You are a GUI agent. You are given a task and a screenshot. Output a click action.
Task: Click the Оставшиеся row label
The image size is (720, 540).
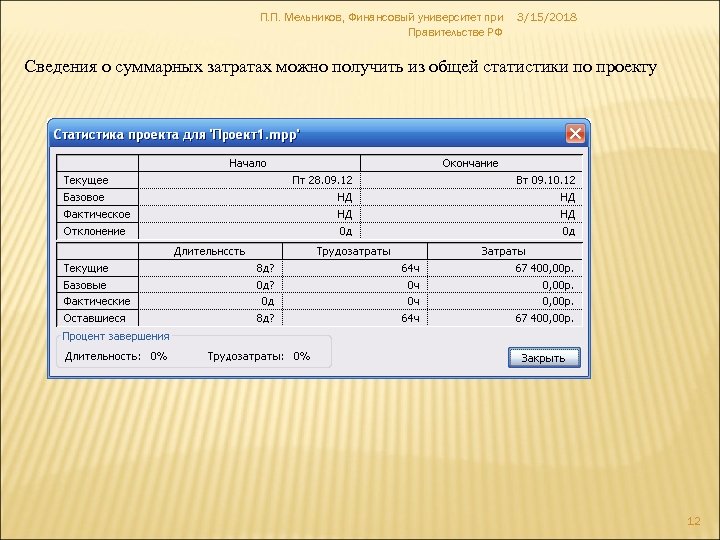pos(97,318)
